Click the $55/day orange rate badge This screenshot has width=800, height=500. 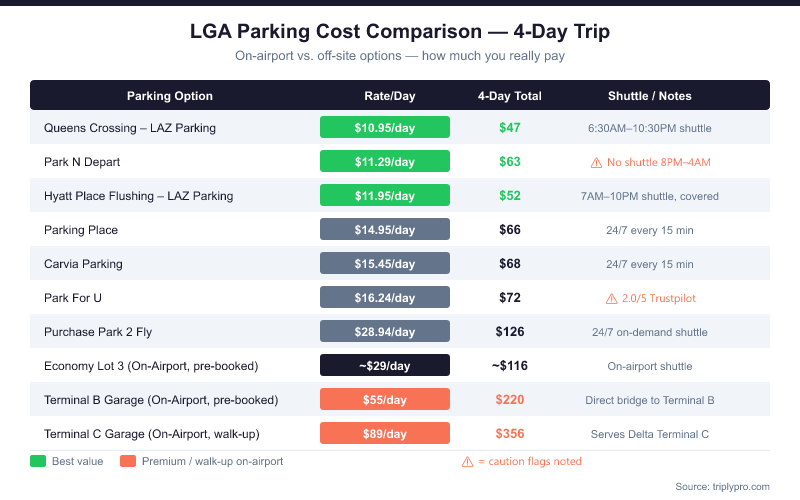point(385,400)
